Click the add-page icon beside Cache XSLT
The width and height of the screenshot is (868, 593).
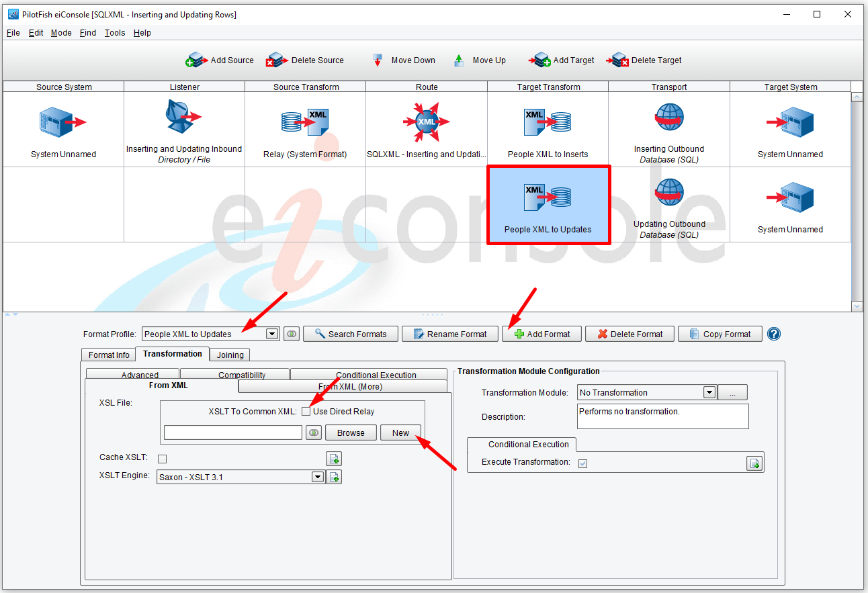334,459
